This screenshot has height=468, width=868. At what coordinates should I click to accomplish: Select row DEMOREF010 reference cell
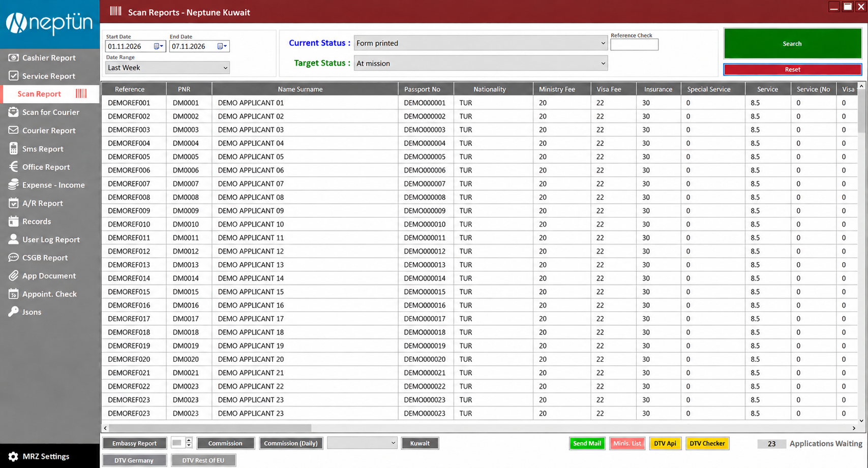(134, 224)
